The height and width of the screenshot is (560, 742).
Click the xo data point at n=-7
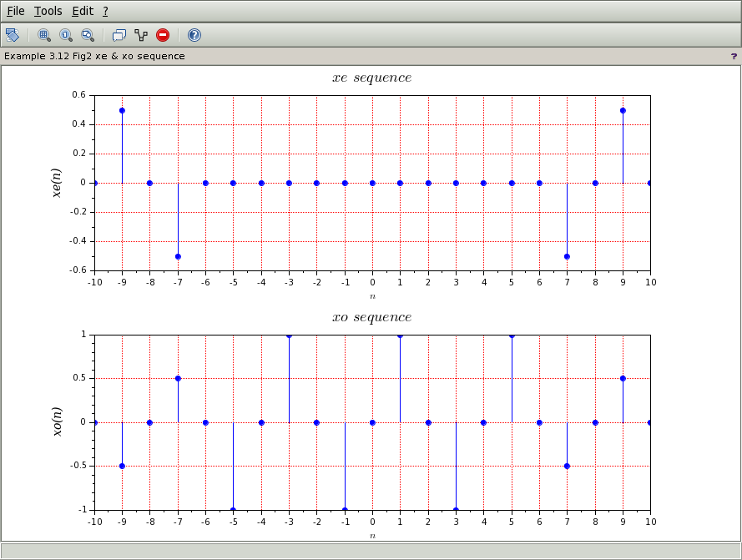(178, 378)
